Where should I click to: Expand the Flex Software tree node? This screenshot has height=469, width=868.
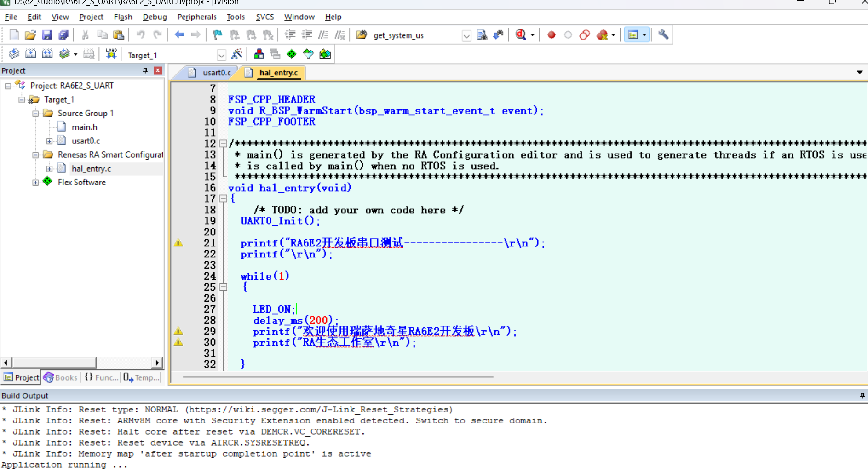click(35, 183)
